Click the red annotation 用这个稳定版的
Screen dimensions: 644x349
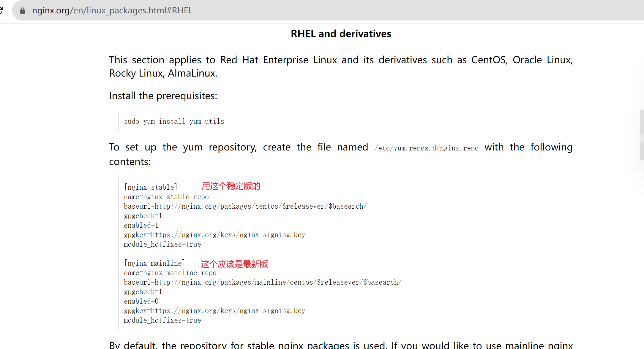(231, 186)
